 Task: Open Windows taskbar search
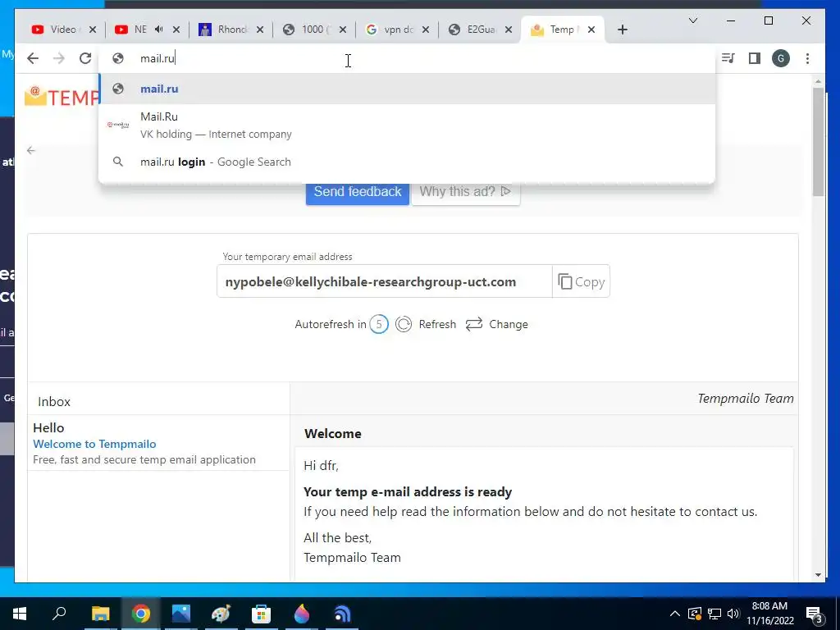point(59,614)
